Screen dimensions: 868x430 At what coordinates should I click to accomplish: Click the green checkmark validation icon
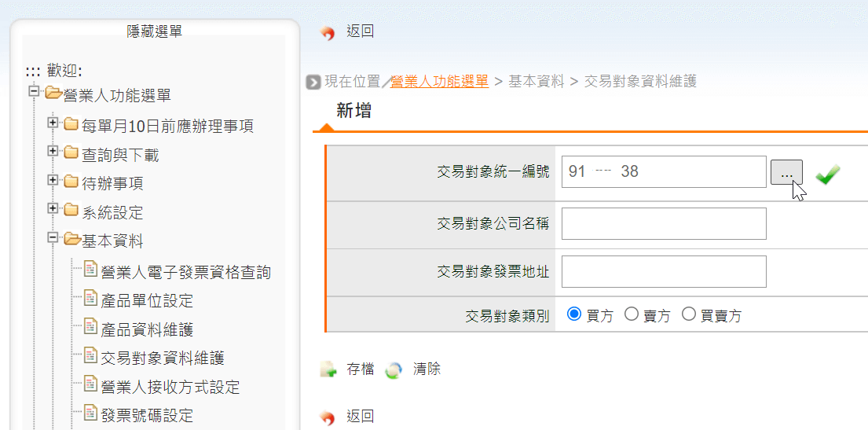click(x=828, y=174)
